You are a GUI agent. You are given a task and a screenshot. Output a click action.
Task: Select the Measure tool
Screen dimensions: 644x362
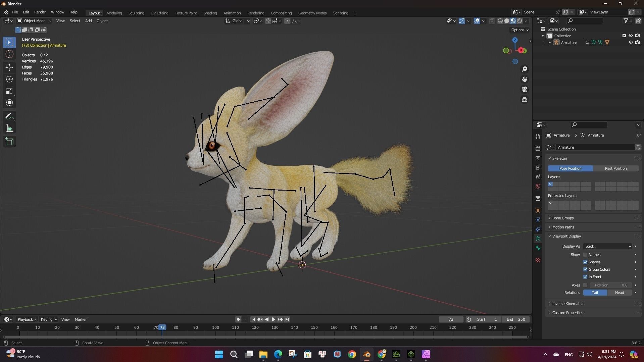point(9,128)
